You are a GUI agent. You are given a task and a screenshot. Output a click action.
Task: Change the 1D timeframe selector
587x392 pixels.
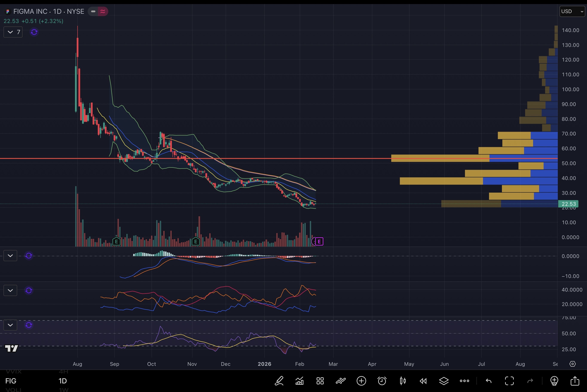[63, 381]
